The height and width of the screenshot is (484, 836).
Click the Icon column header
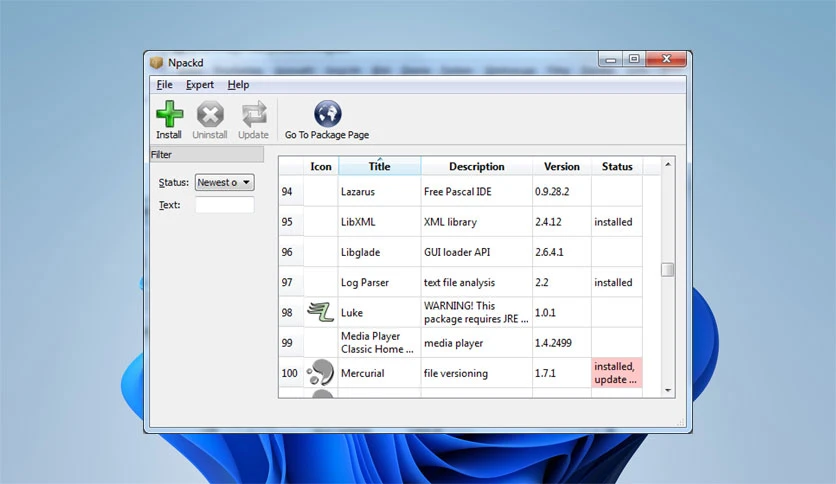321,166
